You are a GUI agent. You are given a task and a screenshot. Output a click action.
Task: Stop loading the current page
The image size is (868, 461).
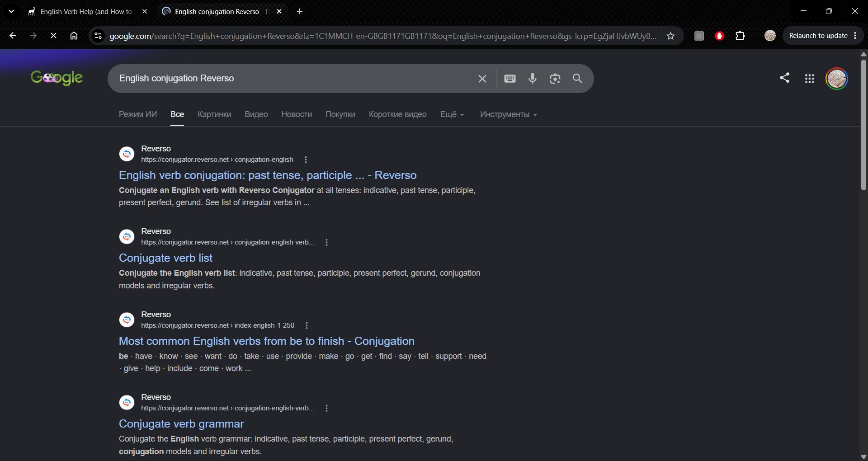point(53,36)
